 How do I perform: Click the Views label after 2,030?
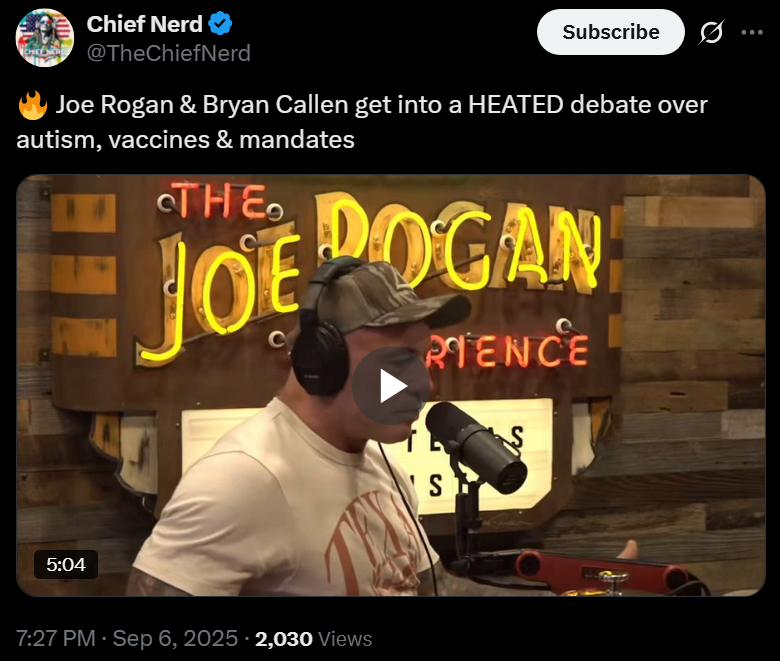coord(345,639)
